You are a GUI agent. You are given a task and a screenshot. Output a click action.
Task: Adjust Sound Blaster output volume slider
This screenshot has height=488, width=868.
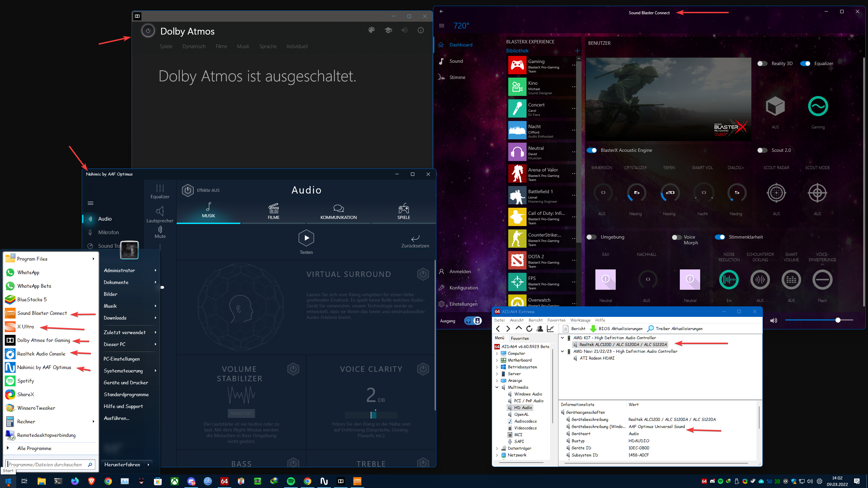837,320
